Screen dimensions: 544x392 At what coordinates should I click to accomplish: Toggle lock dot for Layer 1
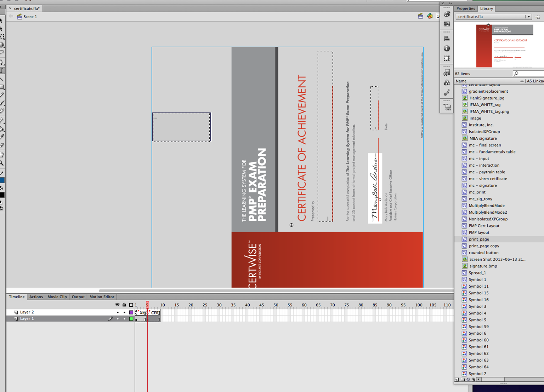pyautogui.click(x=124, y=319)
